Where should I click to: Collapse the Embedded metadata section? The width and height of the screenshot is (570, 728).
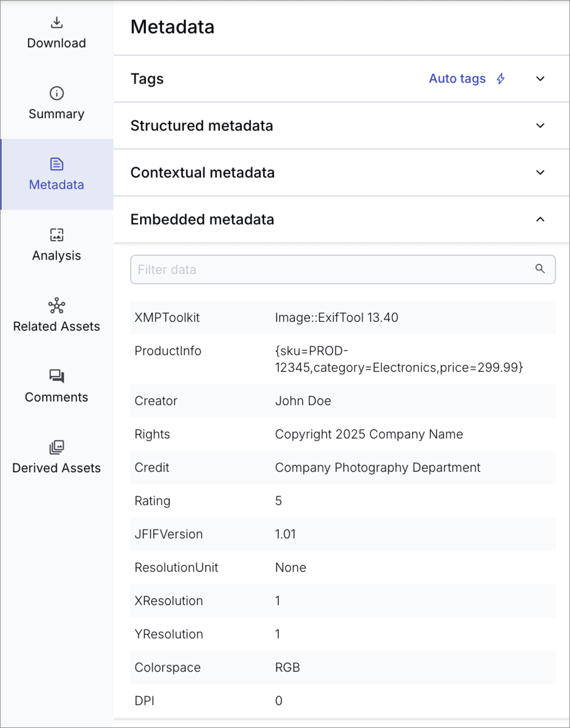[540, 219]
